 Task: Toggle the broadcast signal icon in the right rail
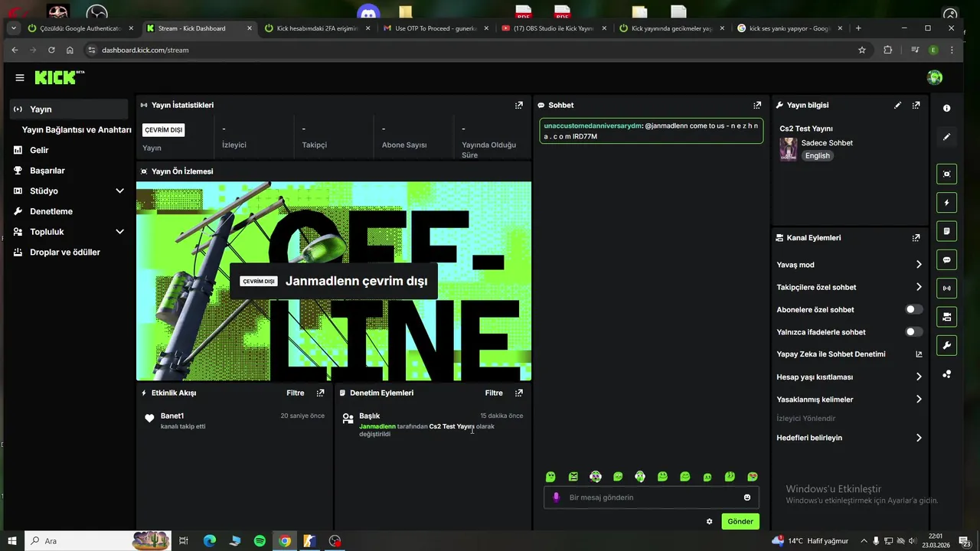tap(947, 289)
